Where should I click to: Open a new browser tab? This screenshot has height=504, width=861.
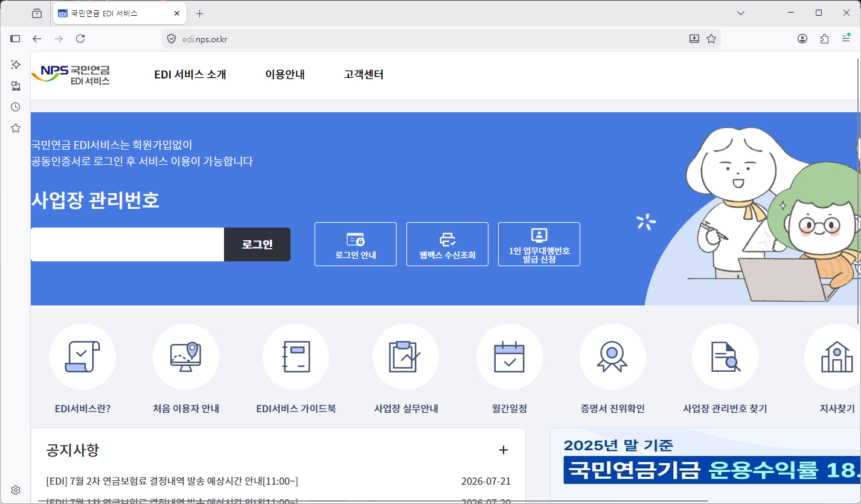click(x=200, y=13)
